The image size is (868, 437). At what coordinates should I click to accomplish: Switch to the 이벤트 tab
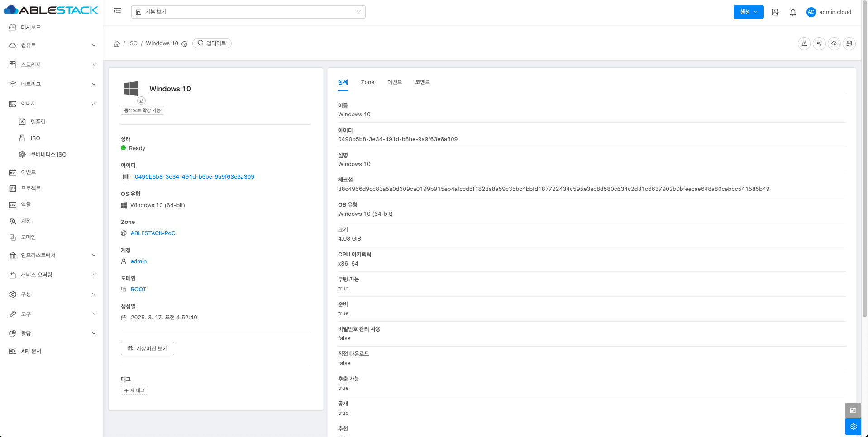pyautogui.click(x=394, y=82)
